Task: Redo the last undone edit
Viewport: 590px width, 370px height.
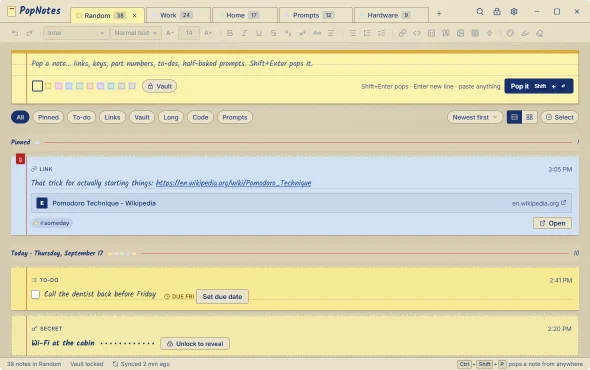Action: click(x=29, y=33)
